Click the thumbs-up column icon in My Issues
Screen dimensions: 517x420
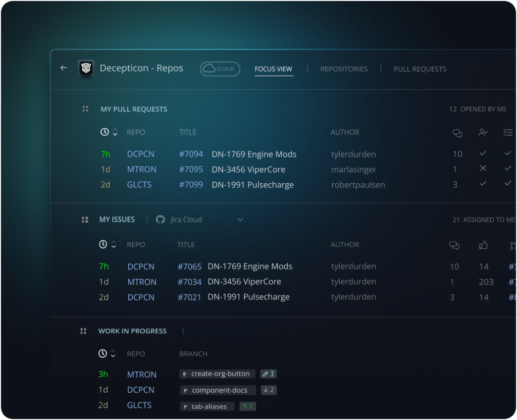pos(483,245)
